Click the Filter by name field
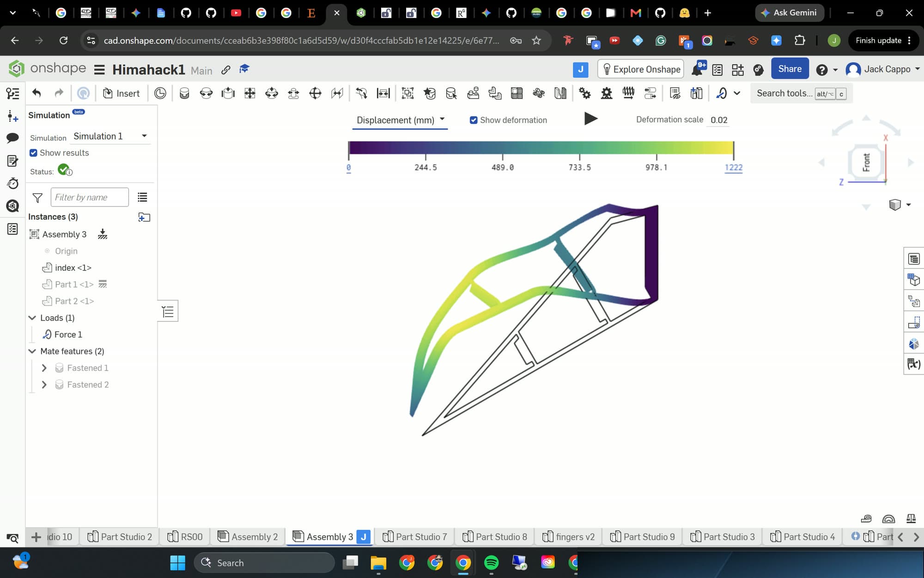The height and width of the screenshot is (578, 924). [x=90, y=197]
